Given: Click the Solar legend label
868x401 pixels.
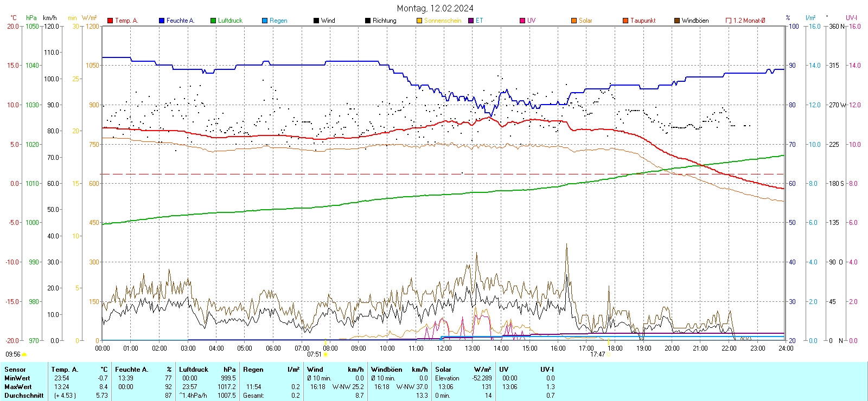Looking at the screenshot, I should pyautogui.click(x=585, y=21).
